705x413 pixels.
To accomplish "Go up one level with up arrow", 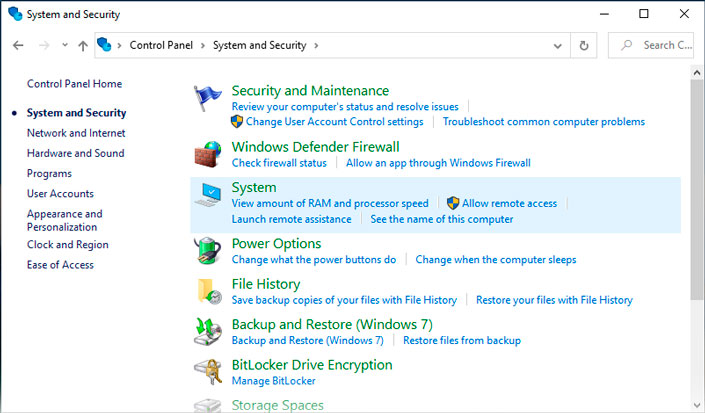I will [x=83, y=45].
